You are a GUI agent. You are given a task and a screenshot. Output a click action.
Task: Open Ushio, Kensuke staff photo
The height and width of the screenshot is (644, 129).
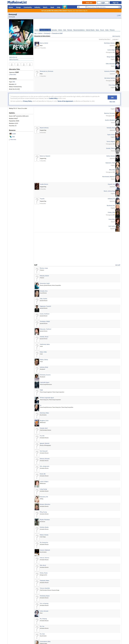coord(37,614)
